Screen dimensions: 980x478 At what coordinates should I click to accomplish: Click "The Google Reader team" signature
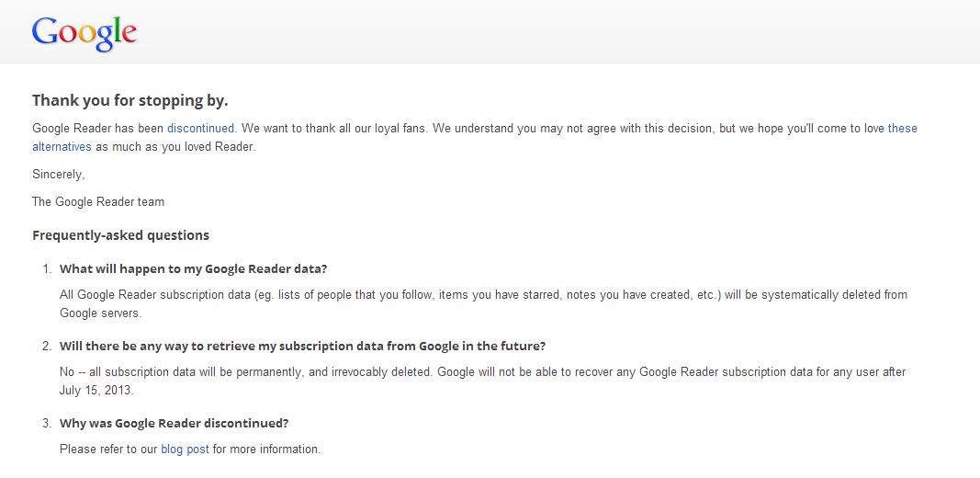(x=98, y=202)
